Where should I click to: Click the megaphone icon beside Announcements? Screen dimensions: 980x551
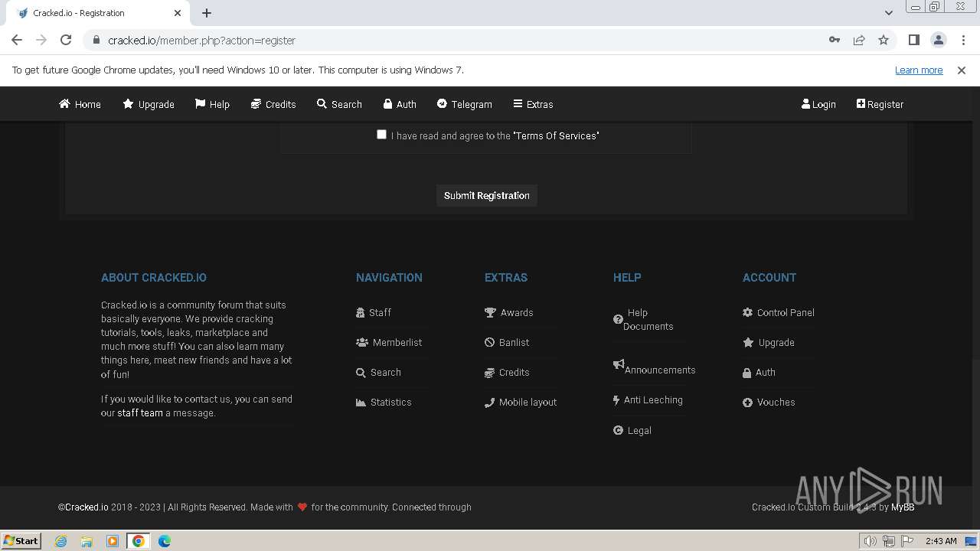point(619,364)
